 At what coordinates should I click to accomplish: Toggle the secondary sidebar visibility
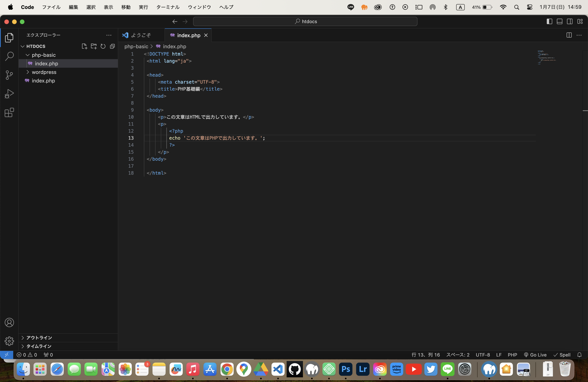pos(570,22)
